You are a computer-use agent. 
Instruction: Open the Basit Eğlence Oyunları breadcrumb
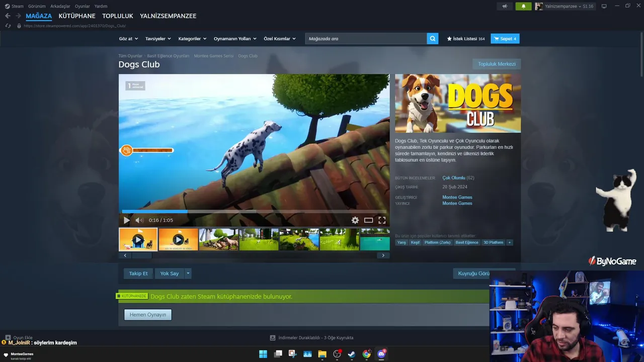[x=168, y=56]
